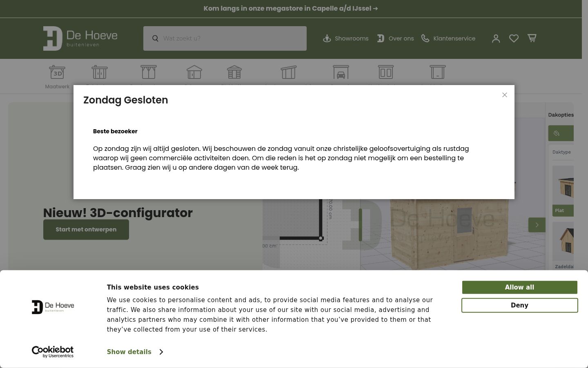Open Cookiebot by Usercentrics logo
The image size is (588, 368).
pos(53,352)
